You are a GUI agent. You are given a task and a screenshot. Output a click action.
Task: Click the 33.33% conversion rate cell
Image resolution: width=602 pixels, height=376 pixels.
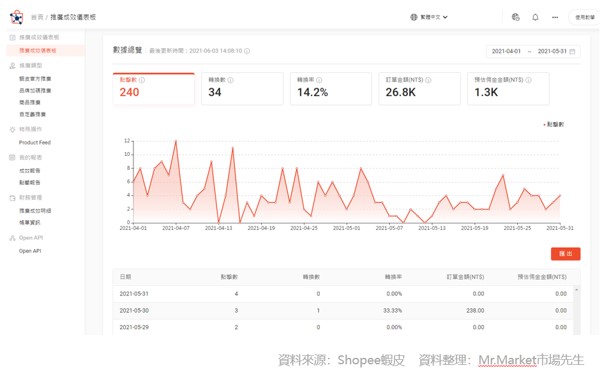coord(392,311)
